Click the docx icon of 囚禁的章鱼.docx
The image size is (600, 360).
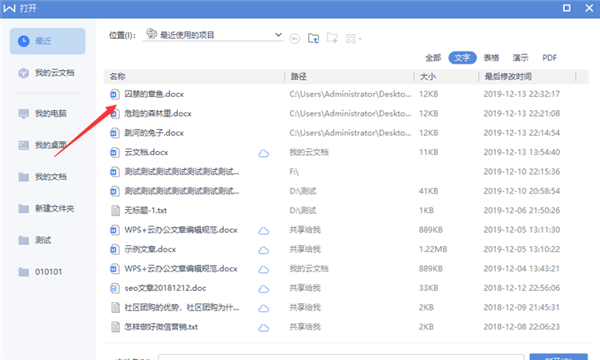[114, 94]
